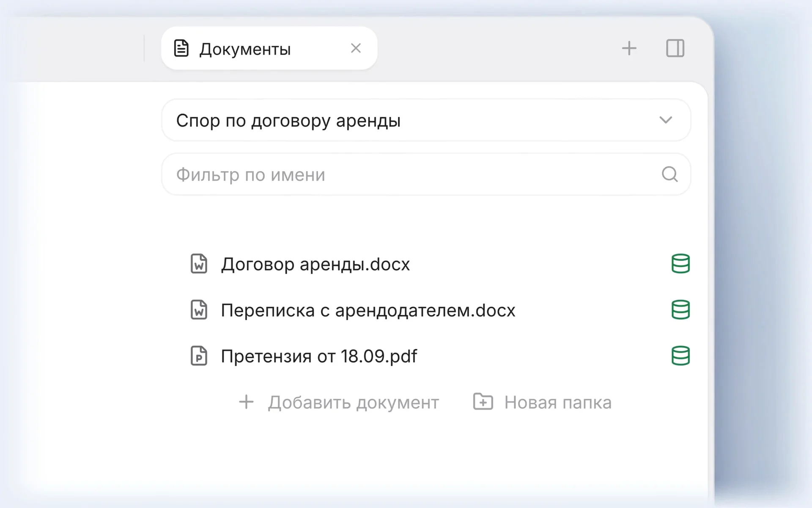The height and width of the screenshot is (508, 812).
Task: Click the chevron in the case selector
Action: pos(666,120)
